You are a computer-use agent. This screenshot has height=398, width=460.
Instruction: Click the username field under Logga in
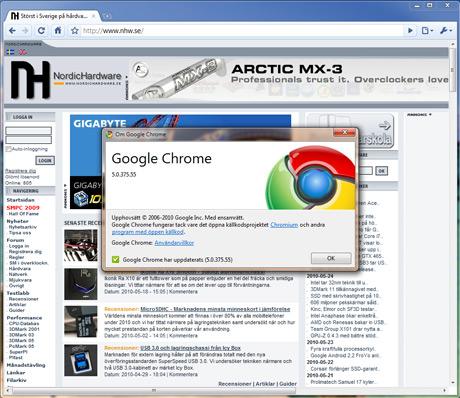29,130
